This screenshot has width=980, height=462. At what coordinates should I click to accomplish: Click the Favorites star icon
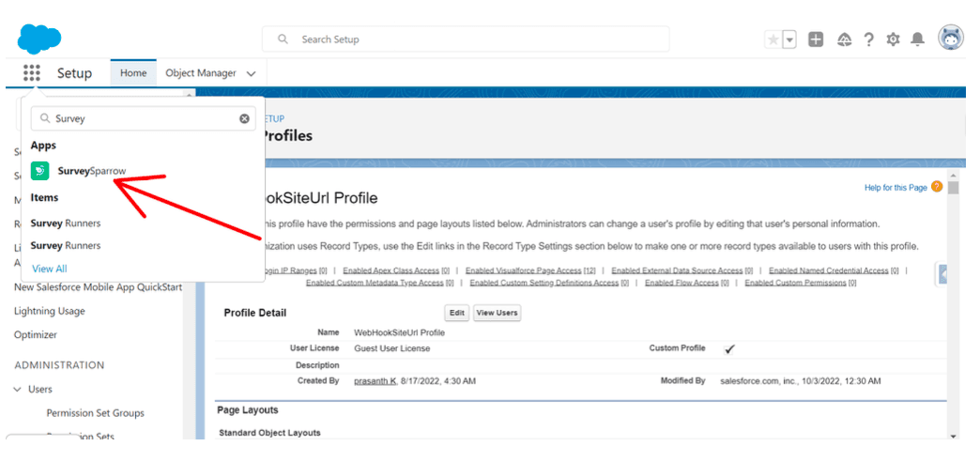(x=773, y=39)
